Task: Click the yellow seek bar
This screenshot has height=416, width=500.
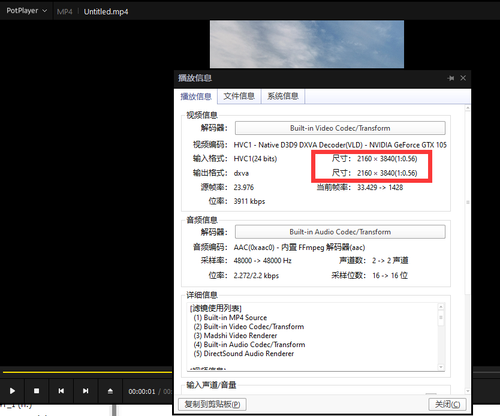Action: point(87,372)
